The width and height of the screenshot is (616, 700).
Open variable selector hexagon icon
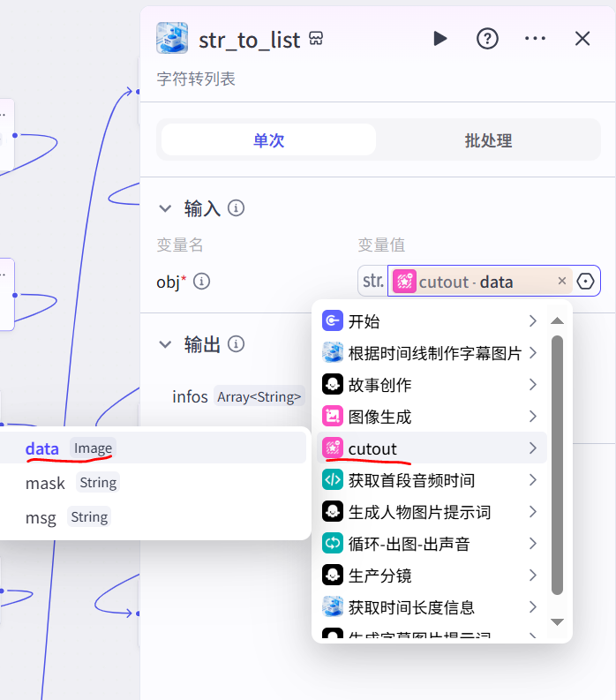click(585, 282)
